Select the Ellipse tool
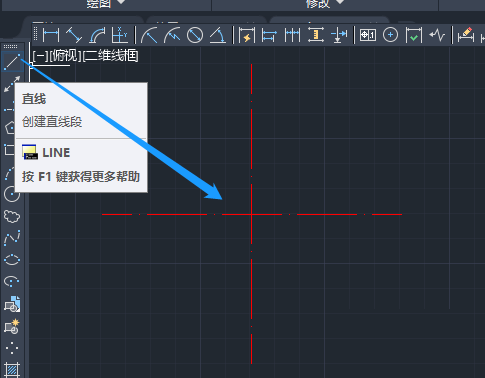485x378 pixels. coord(12,260)
